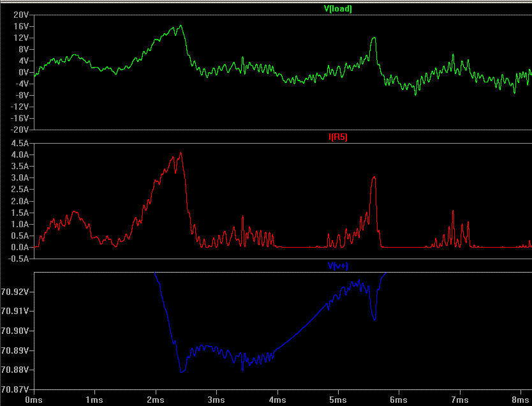This screenshot has height=406, width=532.
Task: Click the 1.0A current axis label
Action: [x=20, y=225]
